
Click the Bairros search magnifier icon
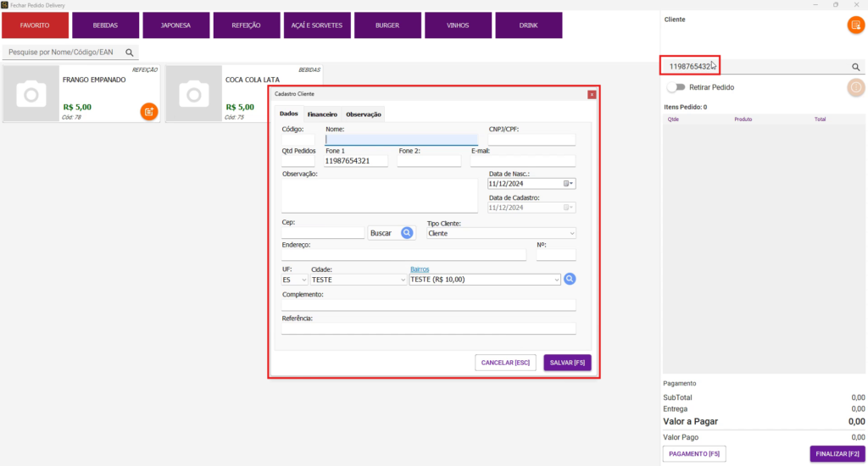tap(570, 279)
